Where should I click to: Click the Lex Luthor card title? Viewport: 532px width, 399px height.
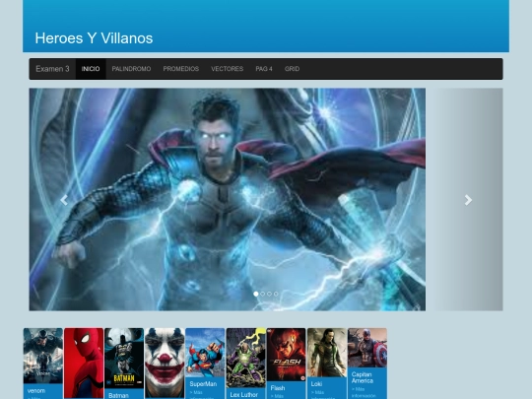(244, 395)
